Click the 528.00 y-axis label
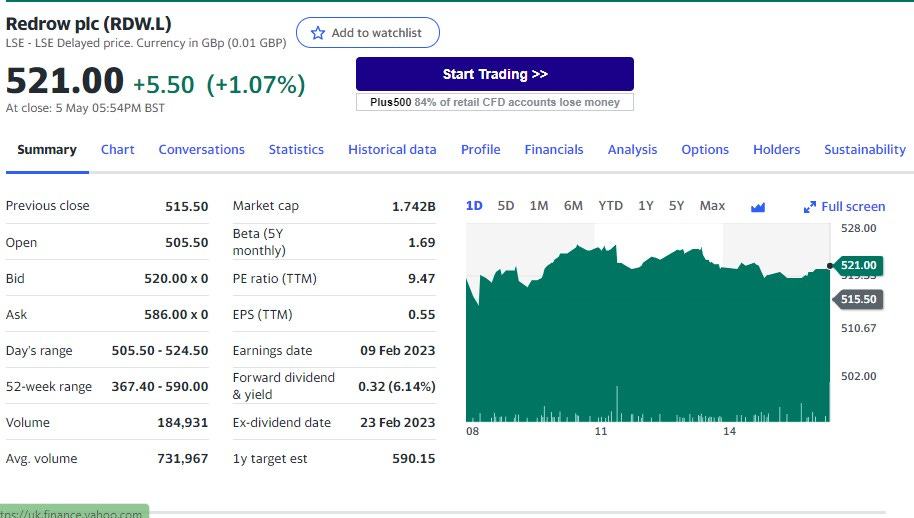This screenshot has width=914, height=518. pyautogui.click(x=859, y=228)
